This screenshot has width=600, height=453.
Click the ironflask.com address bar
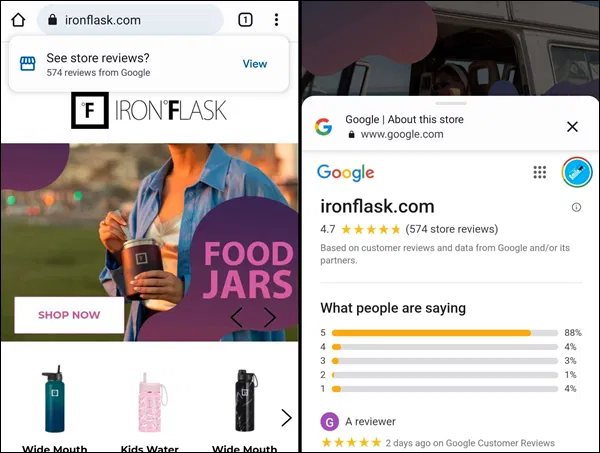point(130,20)
